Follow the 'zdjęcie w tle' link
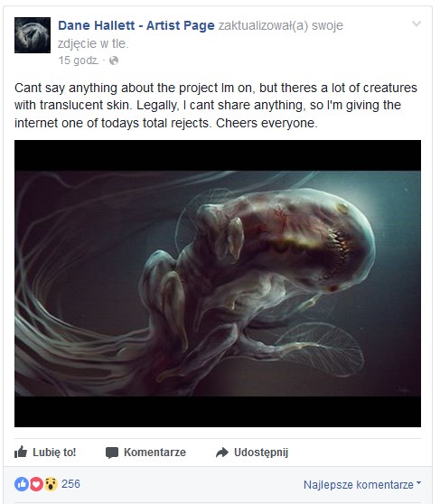The height and width of the screenshot is (504, 440). pyautogui.click(x=93, y=43)
